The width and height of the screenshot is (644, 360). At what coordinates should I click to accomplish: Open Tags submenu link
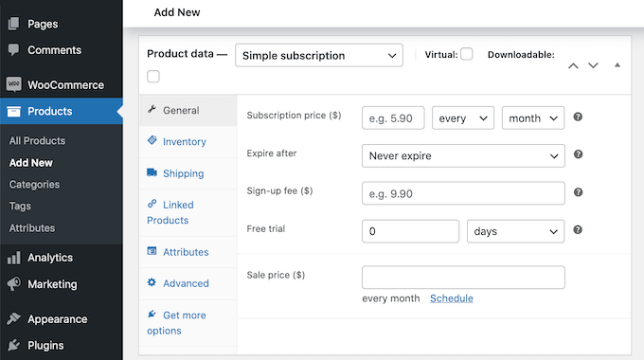pyautogui.click(x=20, y=206)
